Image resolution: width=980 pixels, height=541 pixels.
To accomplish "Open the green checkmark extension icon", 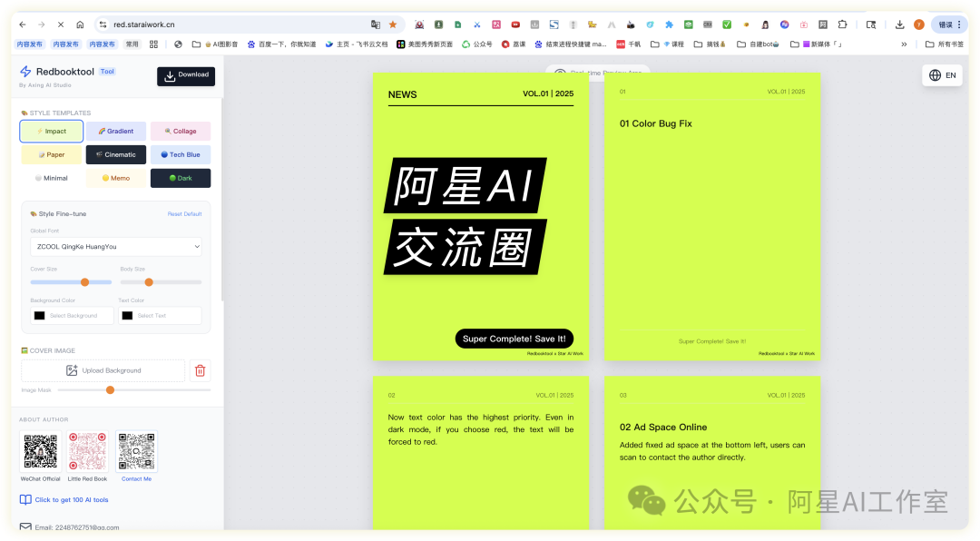I will pyautogui.click(x=727, y=25).
